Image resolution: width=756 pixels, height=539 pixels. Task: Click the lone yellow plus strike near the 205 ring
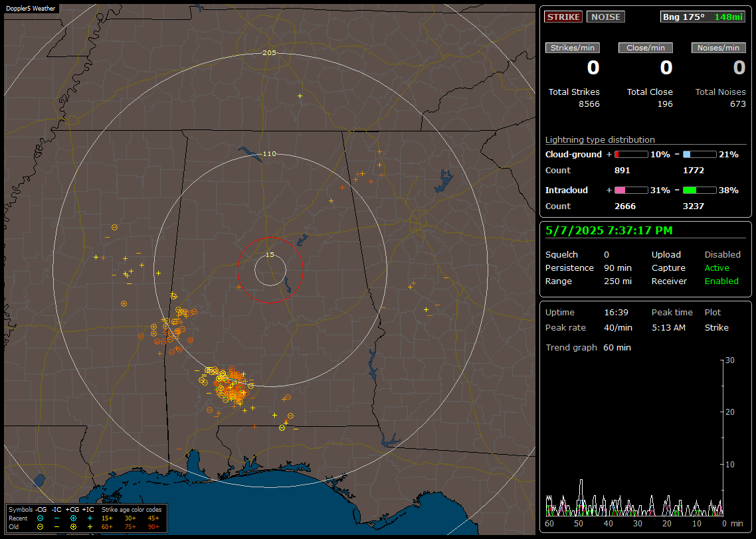[x=300, y=96]
